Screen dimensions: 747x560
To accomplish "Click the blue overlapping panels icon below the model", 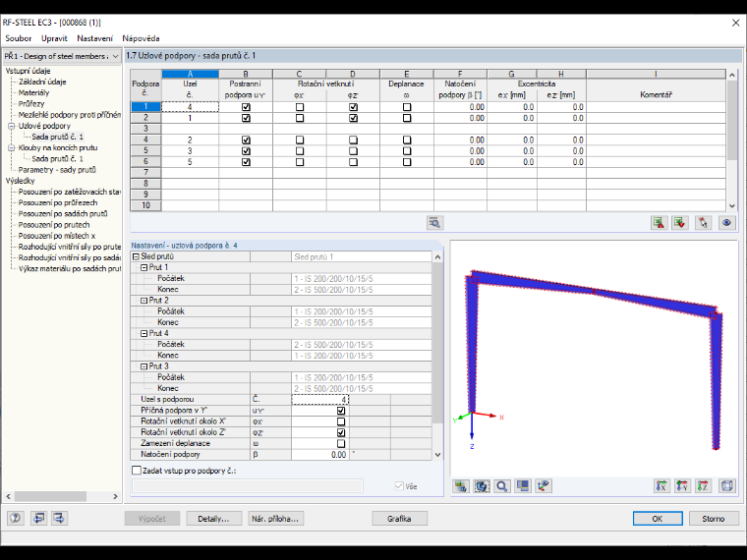I will [523, 486].
